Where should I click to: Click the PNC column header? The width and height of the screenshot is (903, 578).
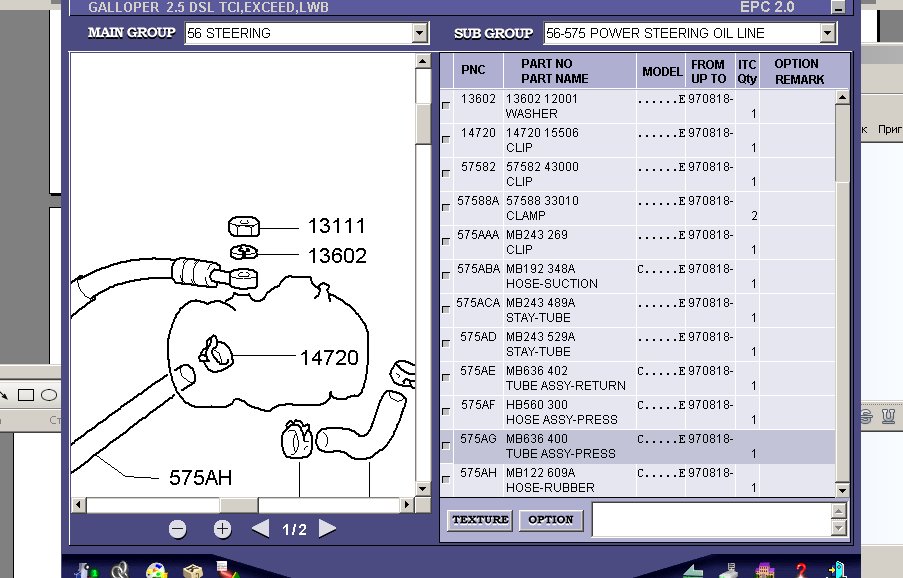tap(479, 71)
